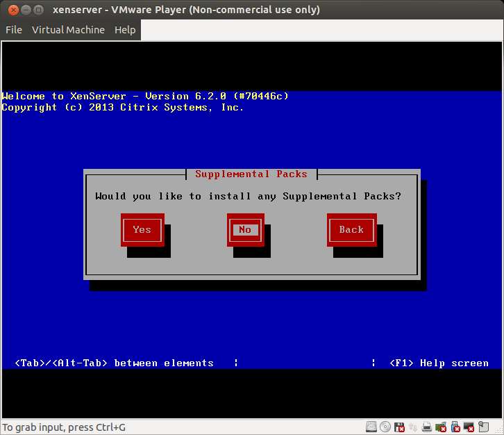Choose No for Supplemental Packs
The image size is (504, 435).
pyautogui.click(x=246, y=230)
